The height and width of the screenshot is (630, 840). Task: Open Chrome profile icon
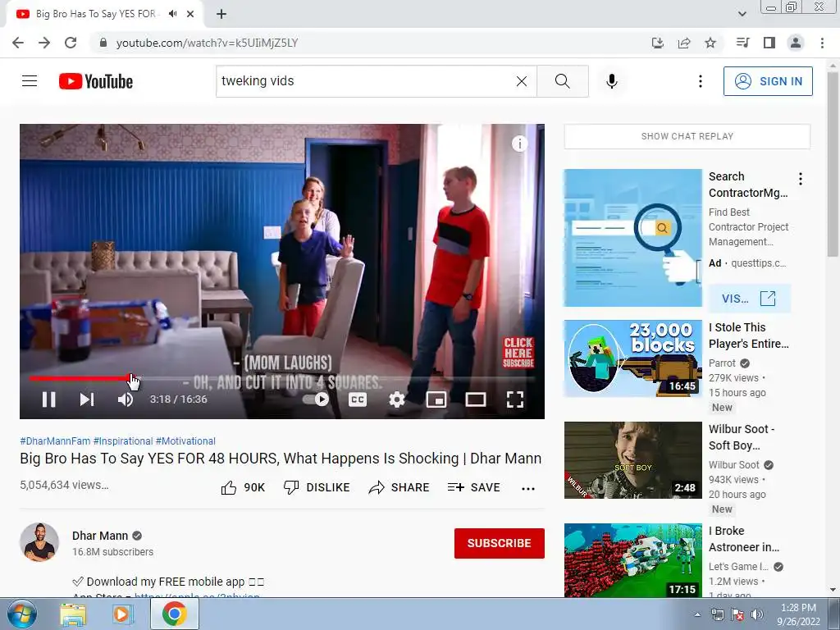click(796, 43)
